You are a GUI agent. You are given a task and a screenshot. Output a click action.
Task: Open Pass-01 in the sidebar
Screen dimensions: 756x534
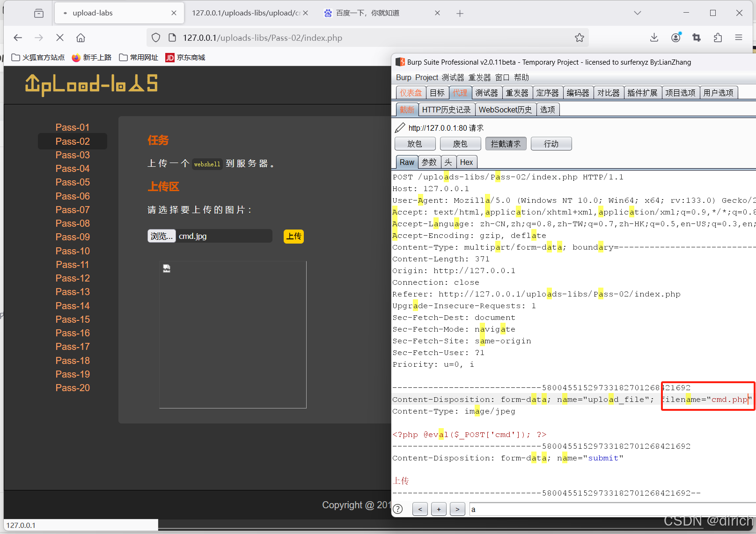tap(73, 127)
